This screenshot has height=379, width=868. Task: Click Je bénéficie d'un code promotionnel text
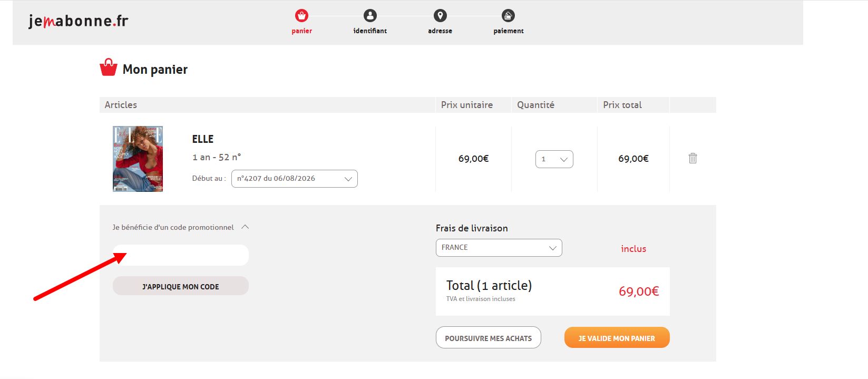(173, 227)
